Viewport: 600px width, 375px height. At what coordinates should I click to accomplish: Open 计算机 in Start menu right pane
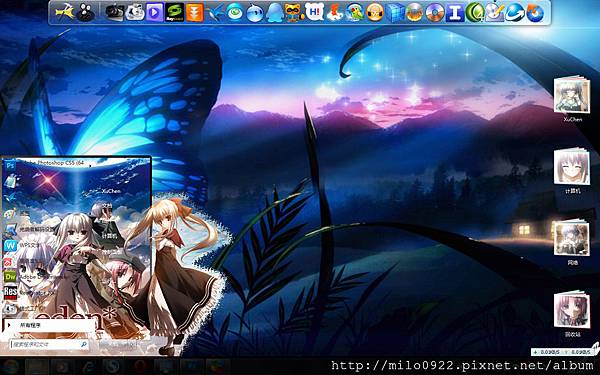[109, 236]
